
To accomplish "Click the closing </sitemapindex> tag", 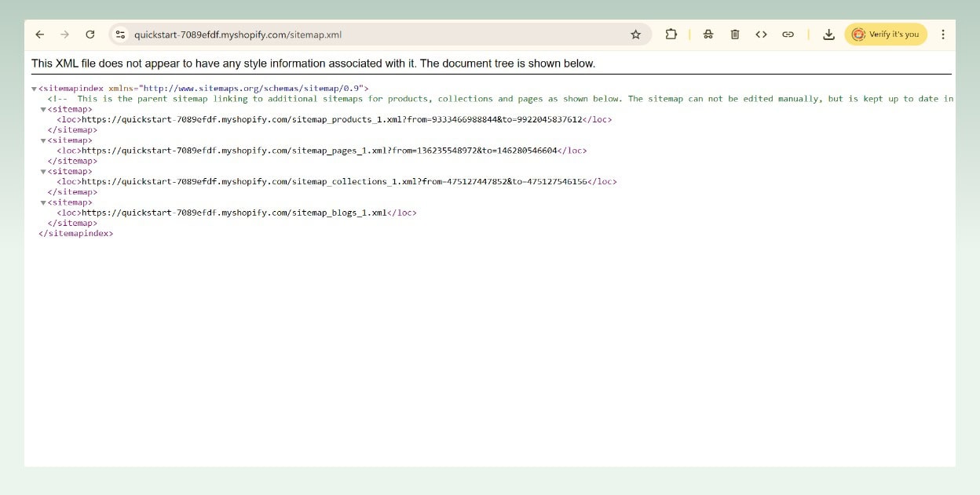I will (75, 233).
